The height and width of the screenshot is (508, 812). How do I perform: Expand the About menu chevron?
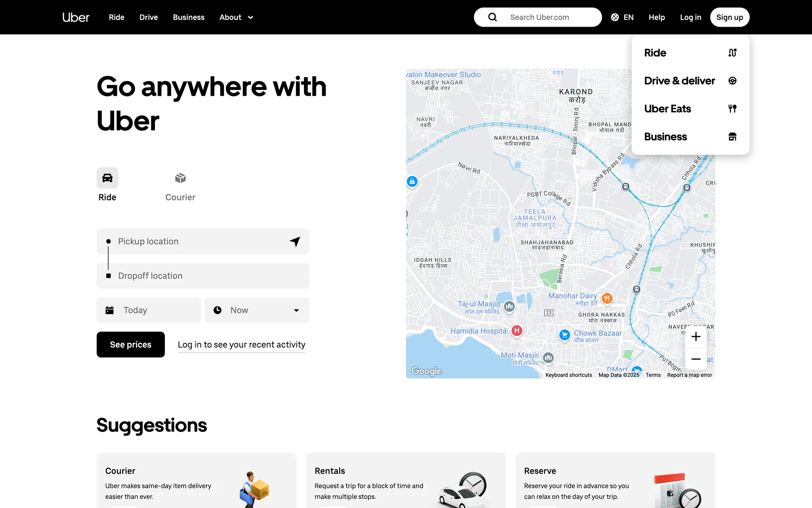pos(250,17)
